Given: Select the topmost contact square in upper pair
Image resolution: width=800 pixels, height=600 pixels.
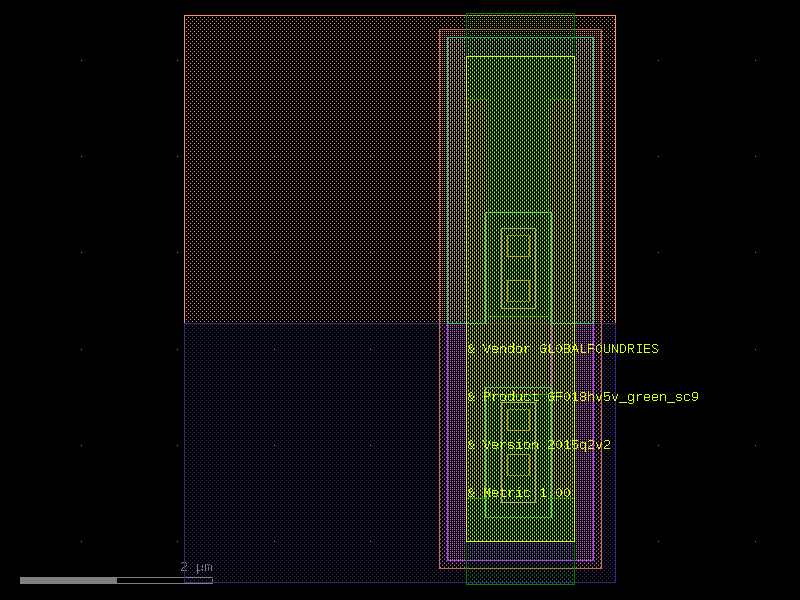Looking at the screenshot, I should pyautogui.click(x=518, y=246).
